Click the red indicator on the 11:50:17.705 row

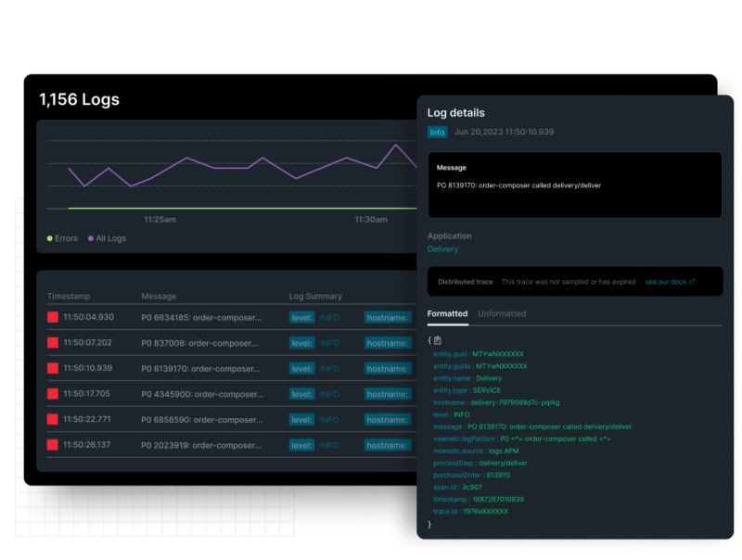point(52,393)
